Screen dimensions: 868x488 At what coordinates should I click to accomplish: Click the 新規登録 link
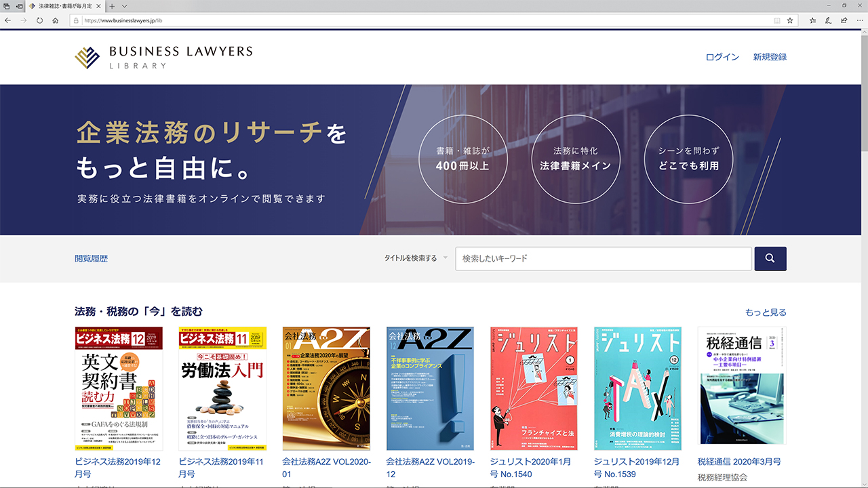tap(770, 57)
